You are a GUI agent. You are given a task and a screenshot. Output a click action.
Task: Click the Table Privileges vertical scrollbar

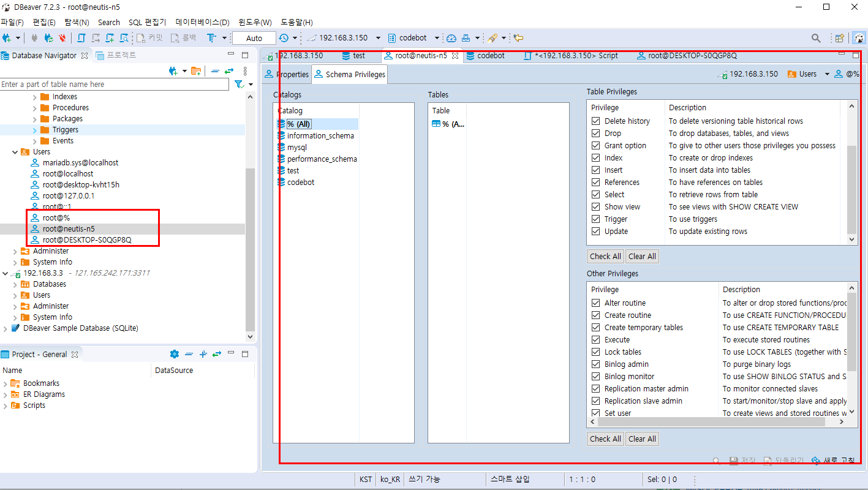pyautogui.click(x=852, y=189)
